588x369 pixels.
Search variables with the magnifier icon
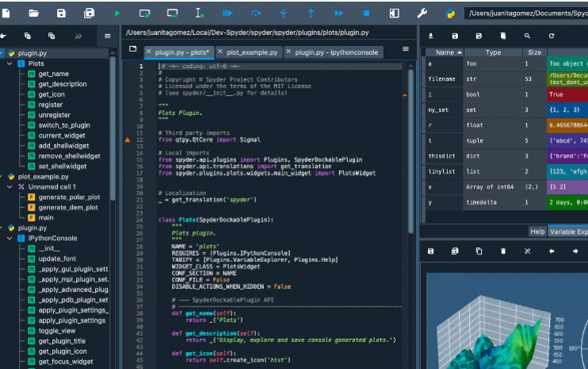point(527,36)
